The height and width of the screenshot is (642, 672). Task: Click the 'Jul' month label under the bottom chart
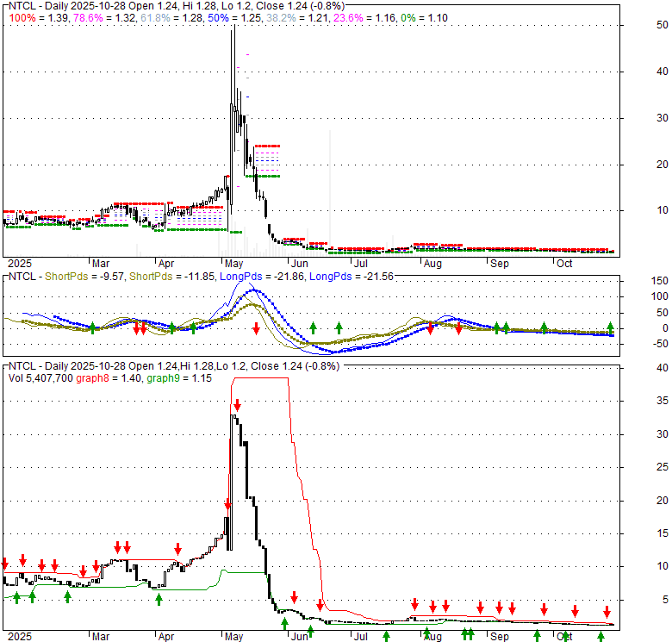tap(360, 637)
